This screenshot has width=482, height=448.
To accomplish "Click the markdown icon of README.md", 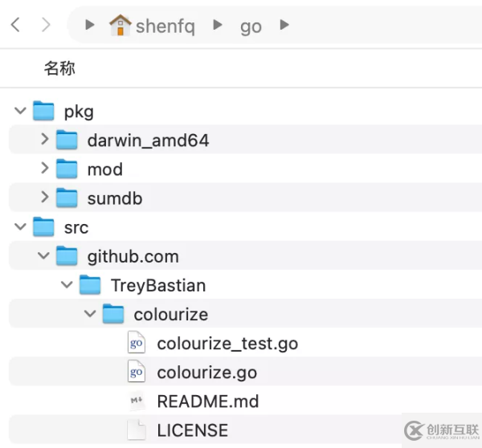I will pos(137,401).
